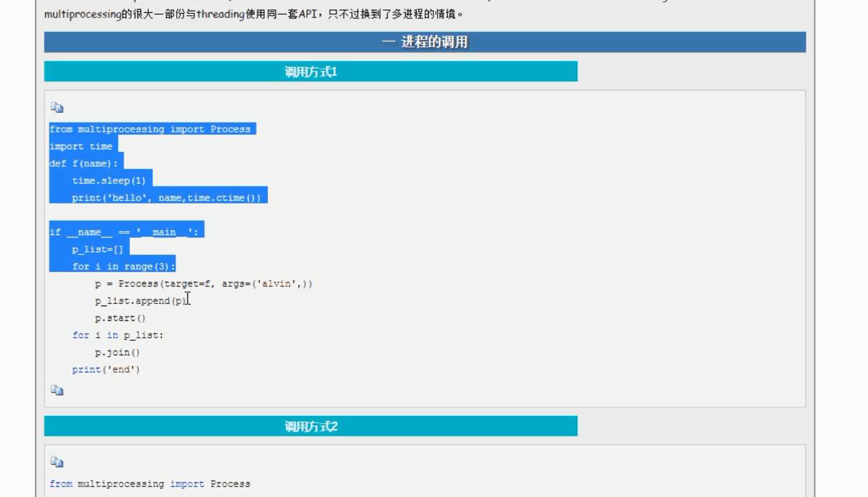Screen dimensions: 868x497
Task: Click copy-code icon in second code block
Action: click(57, 462)
